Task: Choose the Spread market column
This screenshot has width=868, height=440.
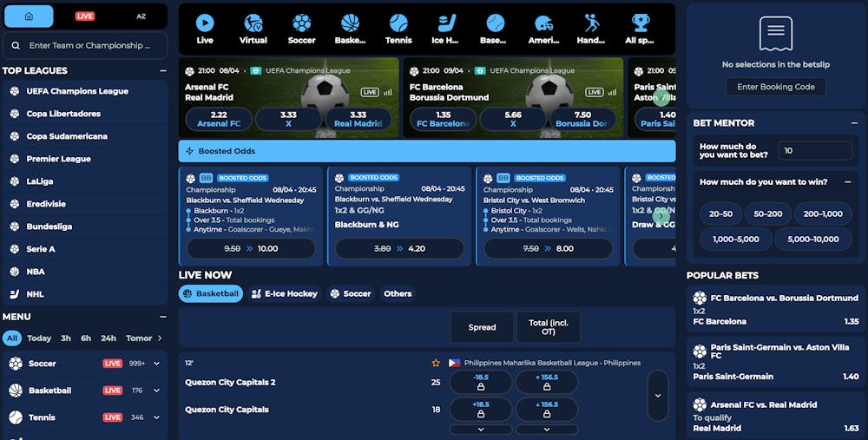Action: click(x=482, y=327)
